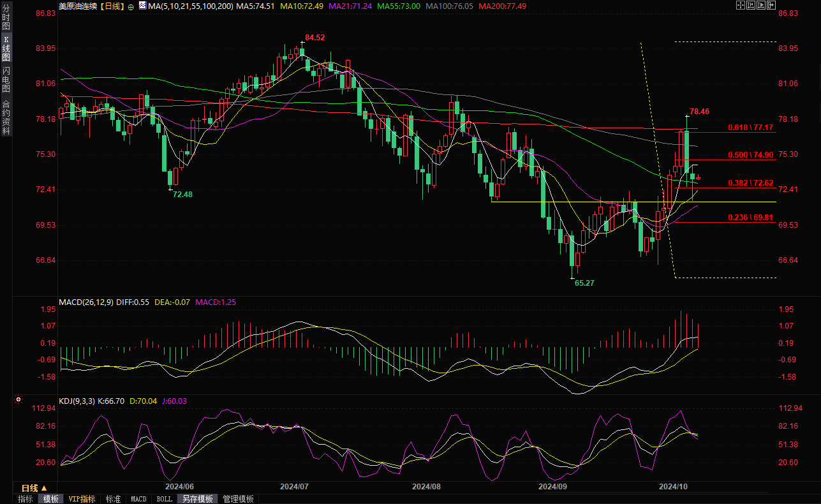
Task: Click the 另存模板 button
Action: click(197, 499)
